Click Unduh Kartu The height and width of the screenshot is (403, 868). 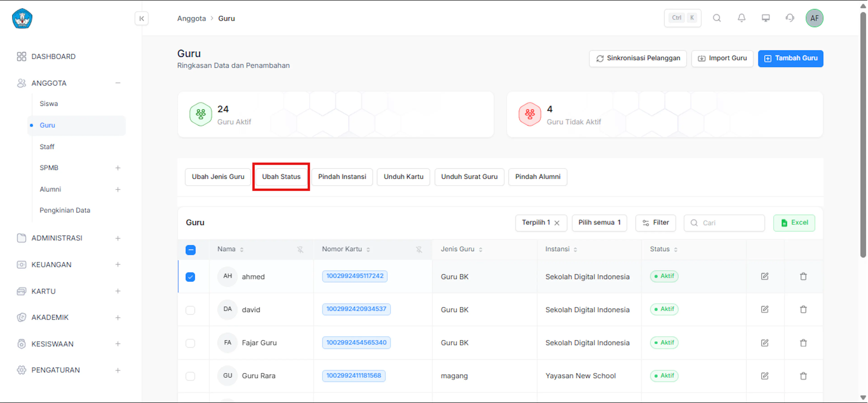(403, 177)
